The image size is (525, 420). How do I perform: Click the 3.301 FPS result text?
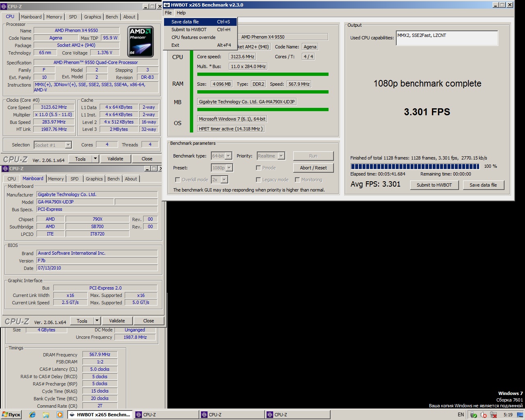click(427, 112)
